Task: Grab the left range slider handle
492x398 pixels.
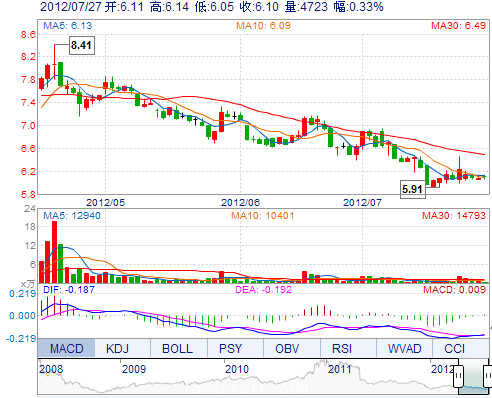Action: tap(458, 376)
